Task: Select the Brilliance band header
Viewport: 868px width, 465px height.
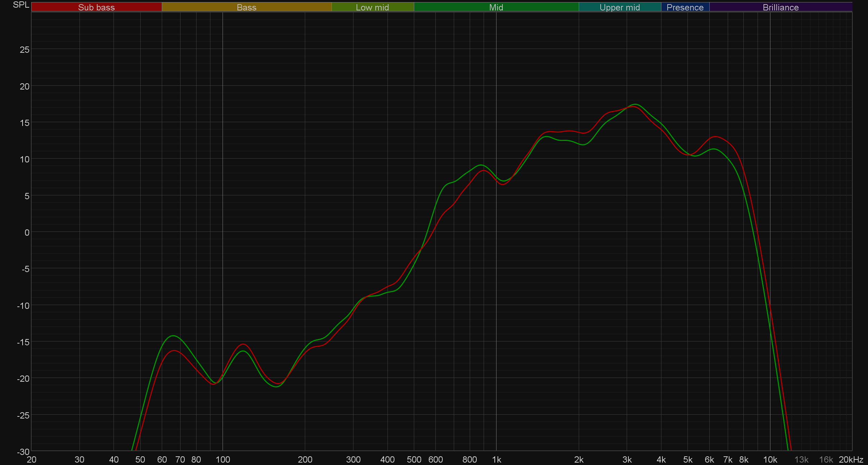Action: click(x=781, y=7)
